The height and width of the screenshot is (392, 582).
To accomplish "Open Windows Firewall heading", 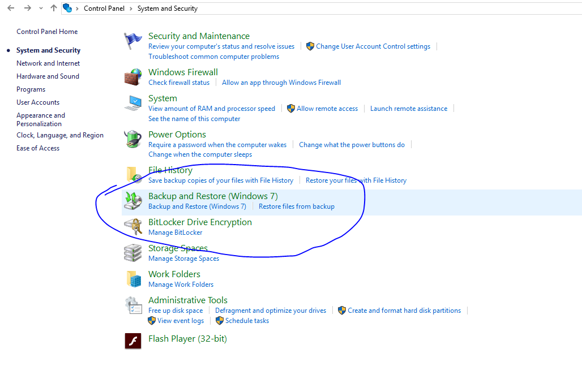I will click(x=183, y=72).
